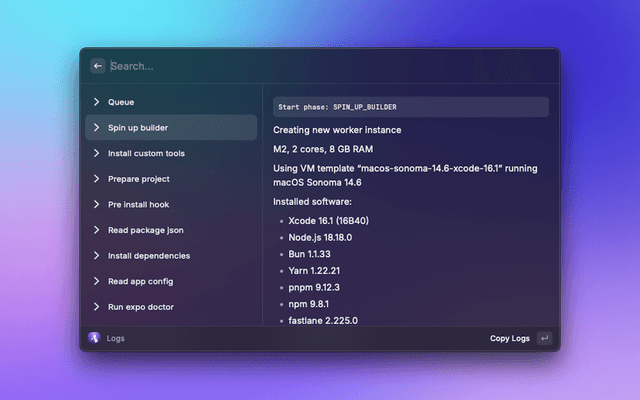The height and width of the screenshot is (400, 640).
Task: Expand the Install custom tools chevron
Action: point(97,154)
